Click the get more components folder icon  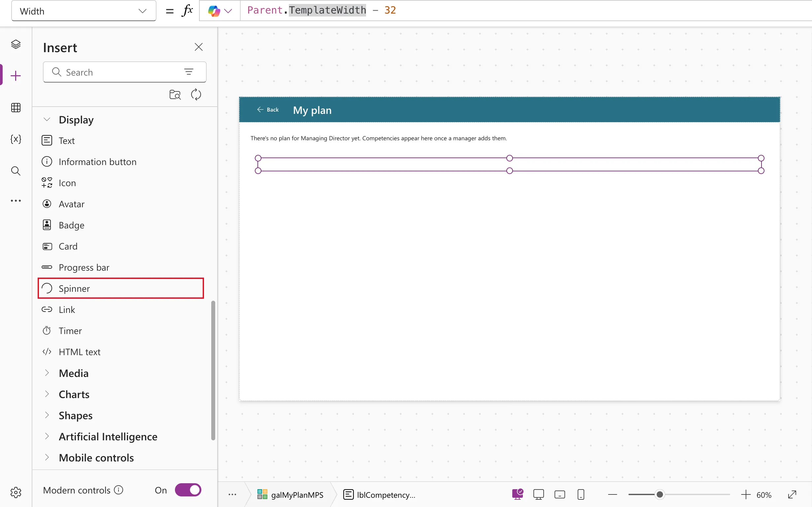pos(175,94)
